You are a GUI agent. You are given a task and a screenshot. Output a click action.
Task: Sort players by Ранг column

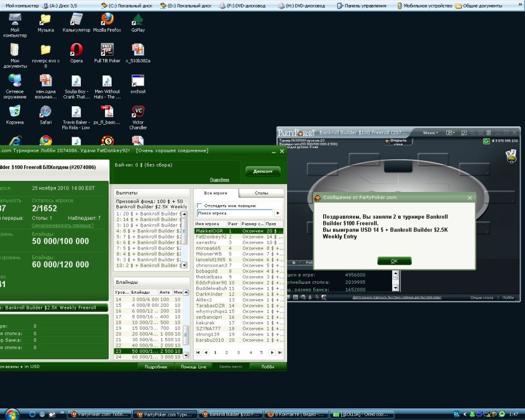click(x=233, y=223)
